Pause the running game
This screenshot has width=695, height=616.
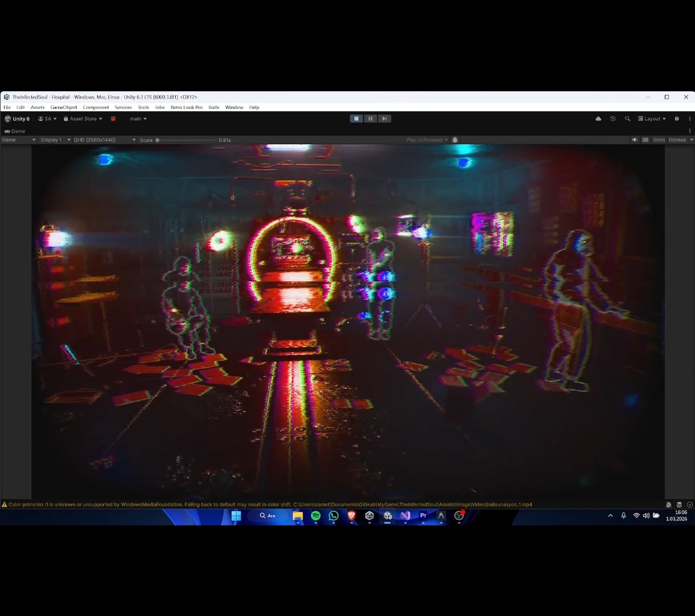tap(370, 119)
